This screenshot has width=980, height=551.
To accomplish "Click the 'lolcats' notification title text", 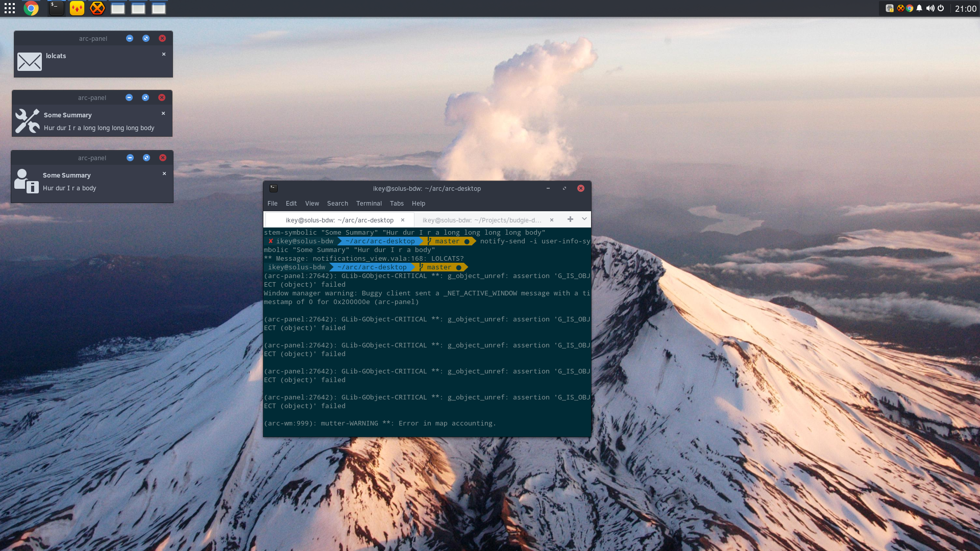I will [x=56, y=56].
